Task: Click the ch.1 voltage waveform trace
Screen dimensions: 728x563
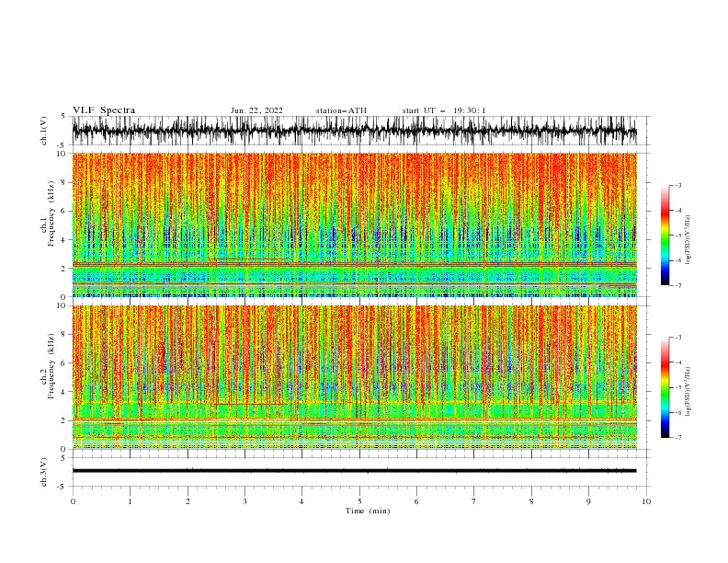Action: coord(354,131)
